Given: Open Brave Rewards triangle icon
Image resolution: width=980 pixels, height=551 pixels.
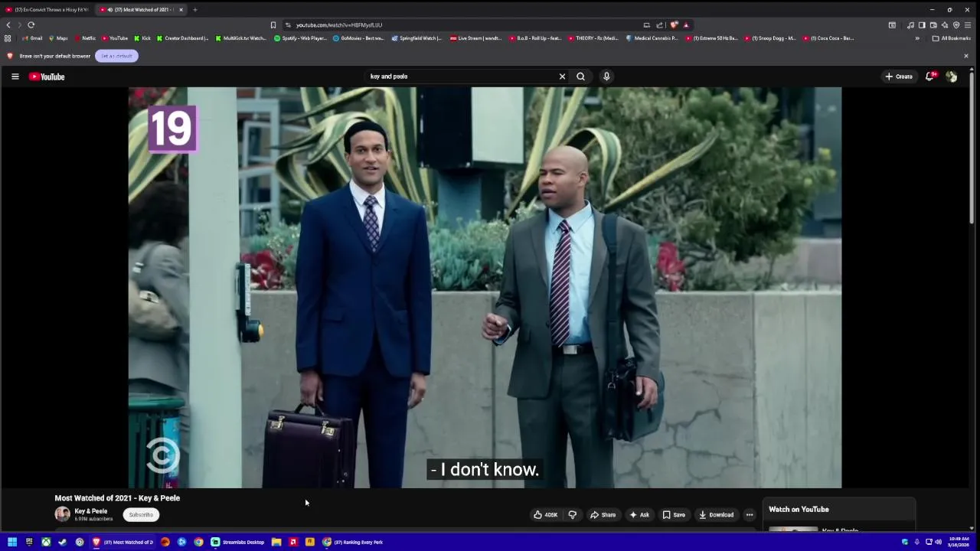Looking at the screenshot, I should coord(686,25).
